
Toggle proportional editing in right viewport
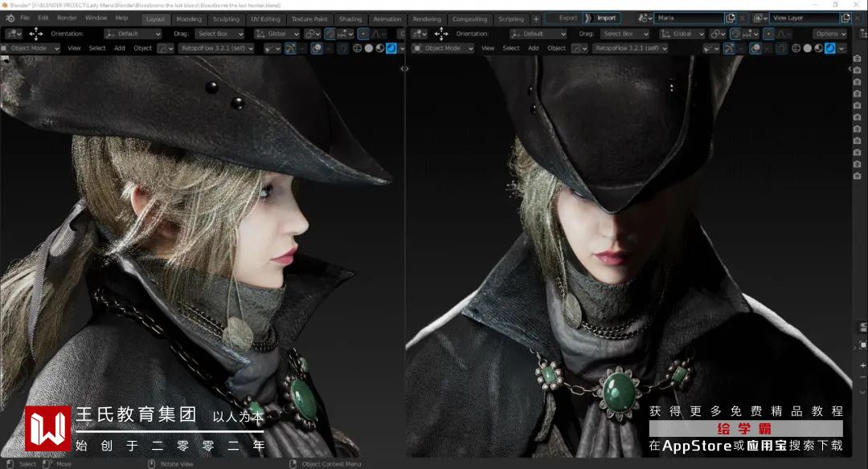point(768,34)
